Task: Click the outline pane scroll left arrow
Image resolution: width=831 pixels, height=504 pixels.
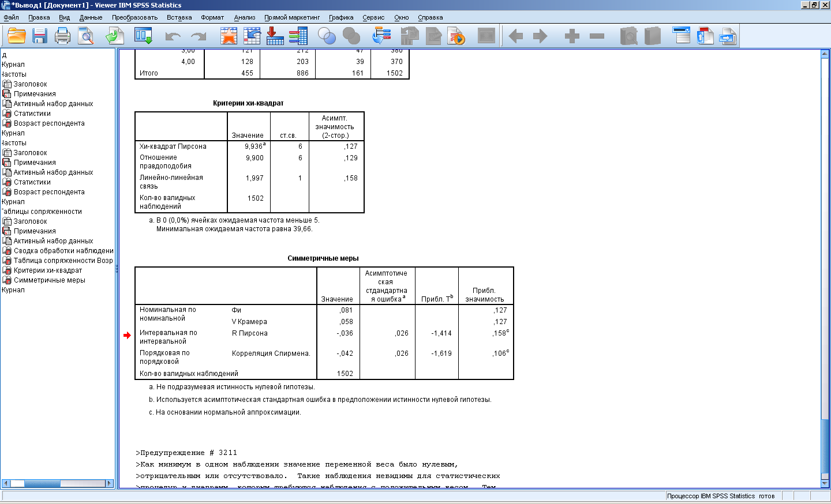Action: 6,483
